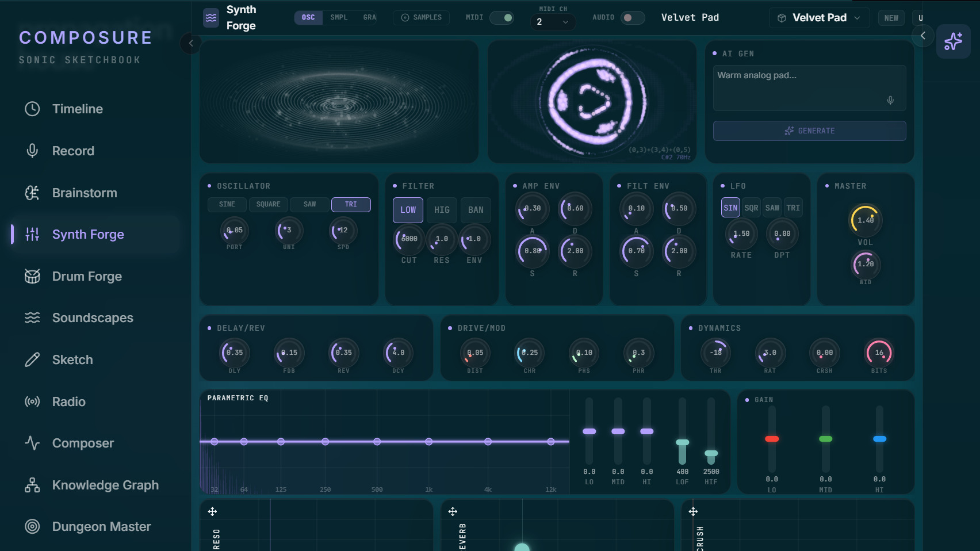Click the LOF EQ slider handle
This screenshot has height=551, width=980.
click(682, 442)
